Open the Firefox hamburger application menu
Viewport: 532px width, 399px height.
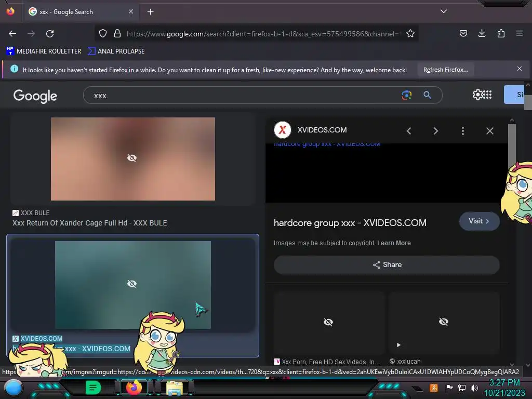[519, 33]
